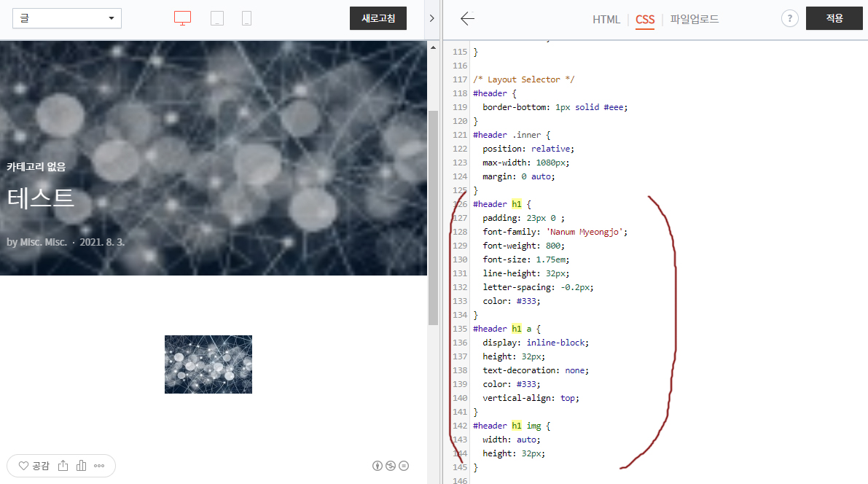Switch to mobile phone preview icon
Image resolution: width=868 pixels, height=484 pixels.
247,18
